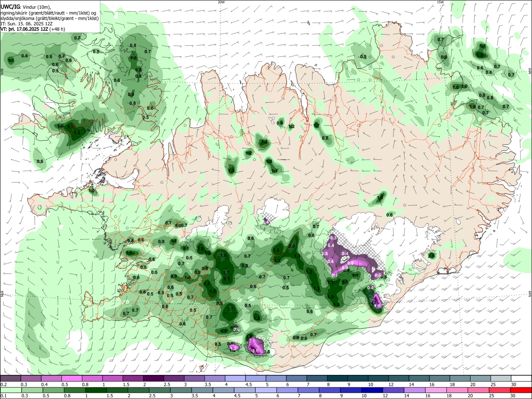Click the 1.8 rain value on the map
Image resolution: width=532 pixels, height=399 pixels.
[x=223, y=255]
